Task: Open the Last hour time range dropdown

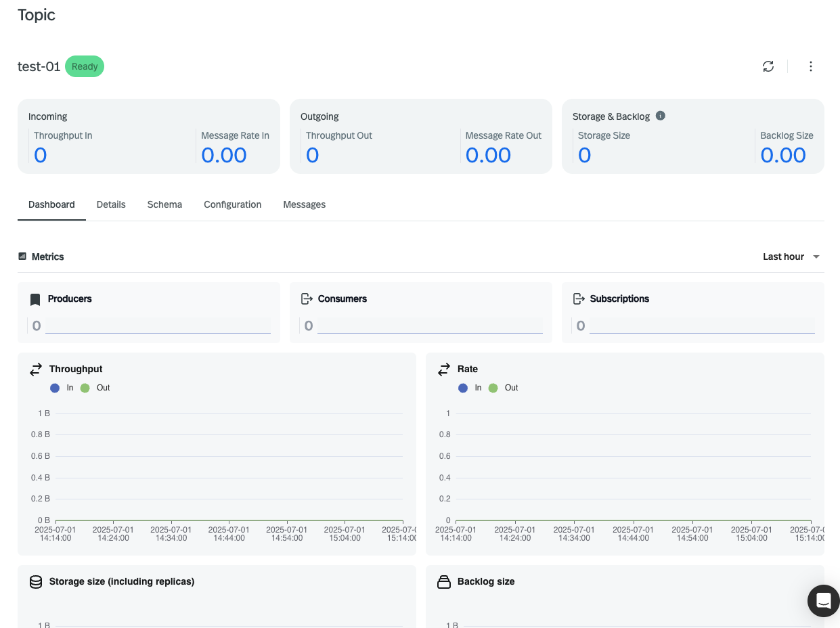Action: [783, 256]
